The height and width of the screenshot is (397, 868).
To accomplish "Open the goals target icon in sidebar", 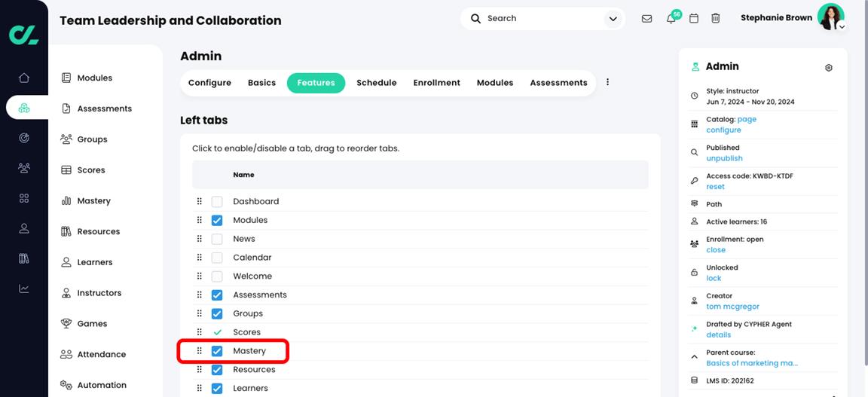I will click(x=24, y=138).
